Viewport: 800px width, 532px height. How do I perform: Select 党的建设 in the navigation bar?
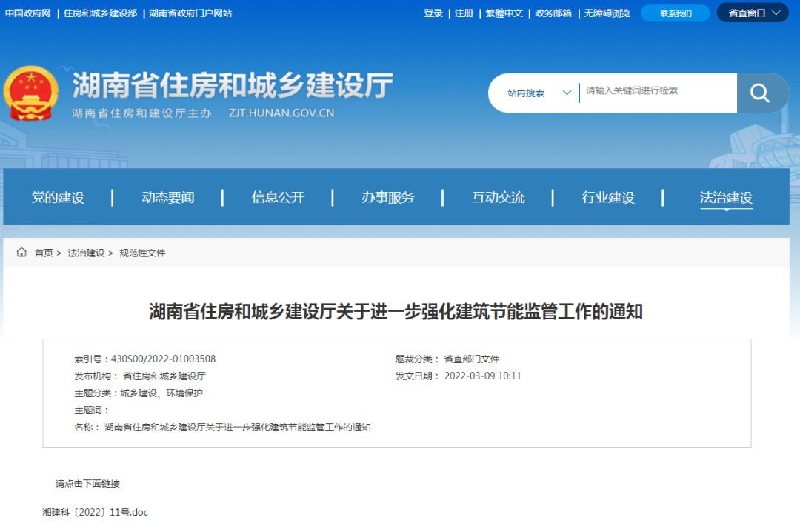59,197
